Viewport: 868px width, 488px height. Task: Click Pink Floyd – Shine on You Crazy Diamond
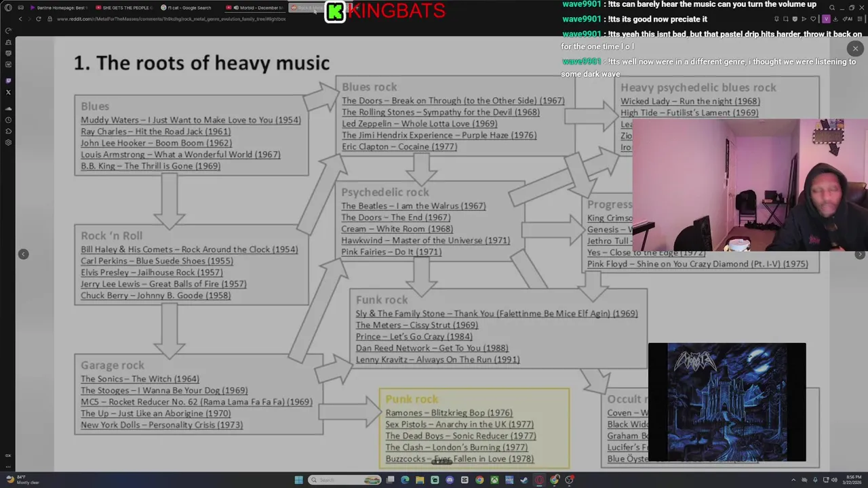point(697,264)
